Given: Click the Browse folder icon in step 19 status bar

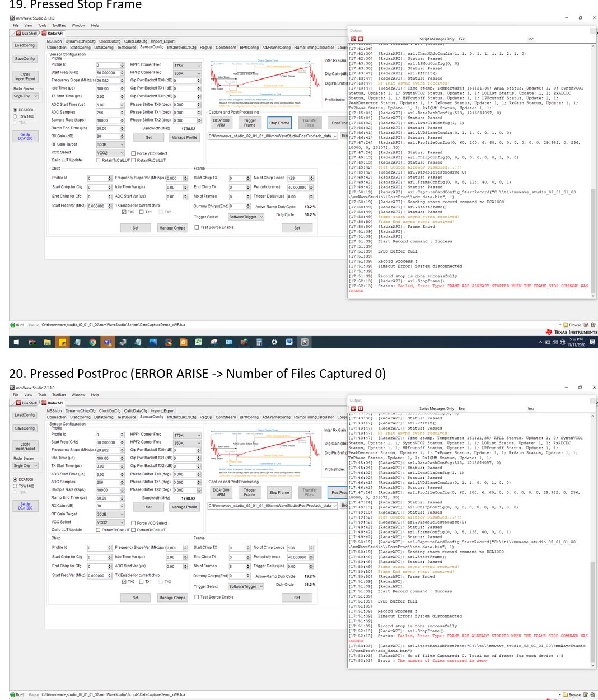Looking at the screenshot, I should (566, 325).
